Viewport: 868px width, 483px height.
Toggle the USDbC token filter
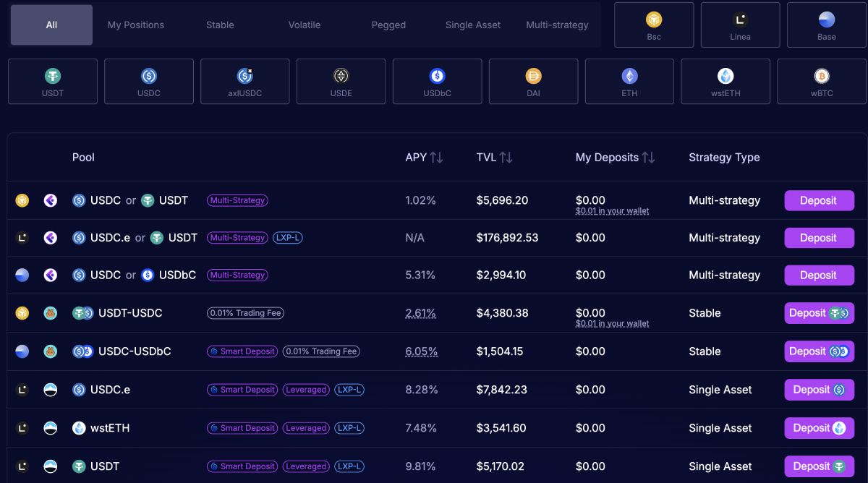[438, 82]
